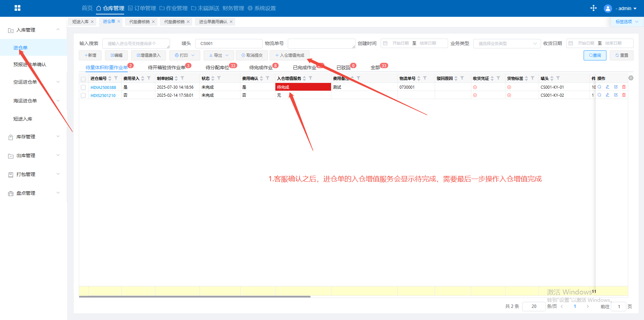Check the box for row HDIA2500388
Image resolution: width=644 pixels, height=320 pixels.
click(x=83, y=87)
